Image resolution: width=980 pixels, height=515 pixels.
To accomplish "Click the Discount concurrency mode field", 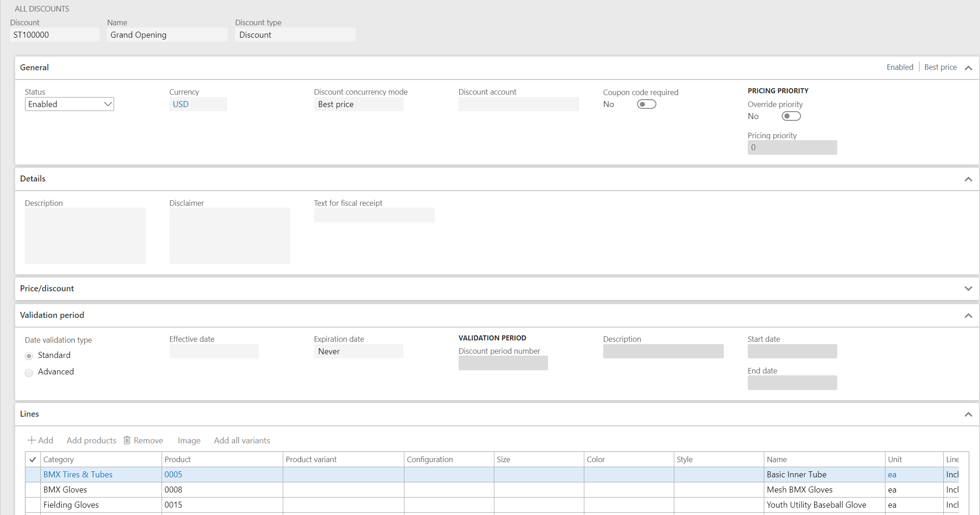I will 359,104.
